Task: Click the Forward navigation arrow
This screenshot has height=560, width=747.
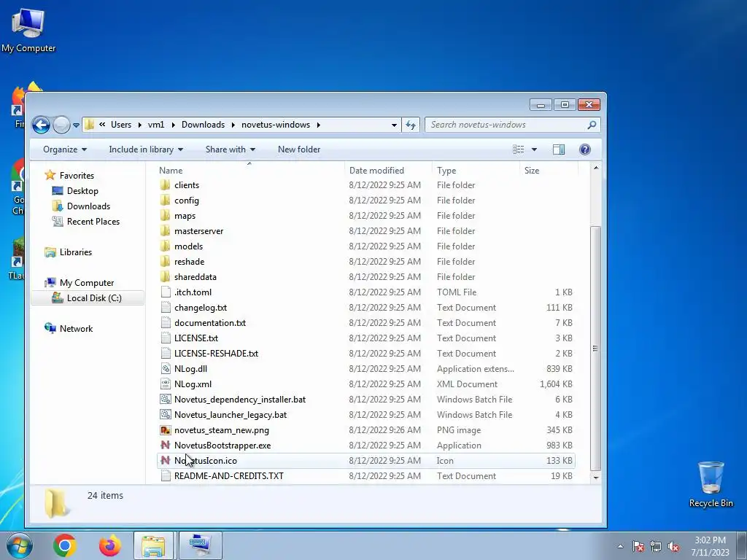Action: 61,125
